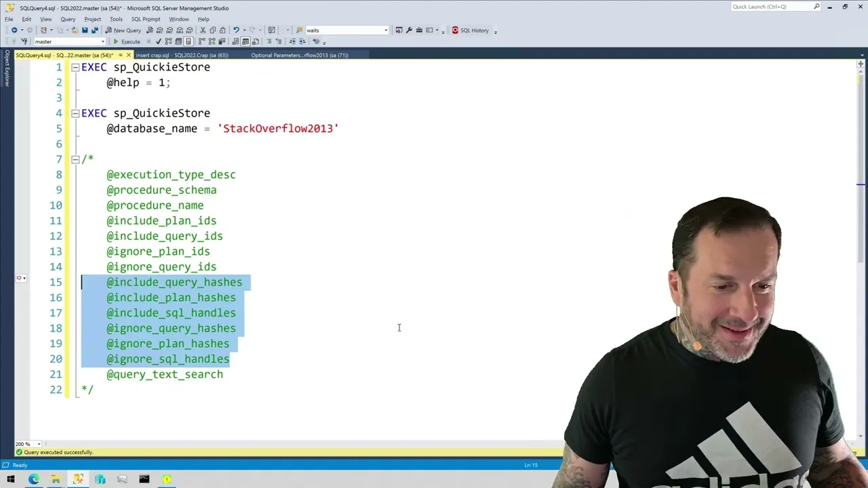Open the 200 % zoom dropdown
The height and width of the screenshot is (488, 868).
click(39, 444)
